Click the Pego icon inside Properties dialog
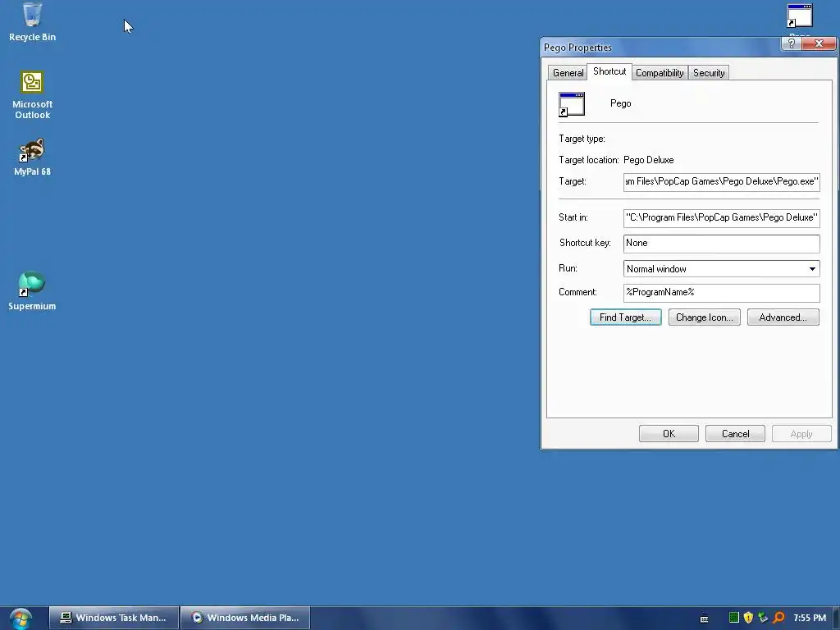The width and height of the screenshot is (840, 630). [x=572, y=104]
